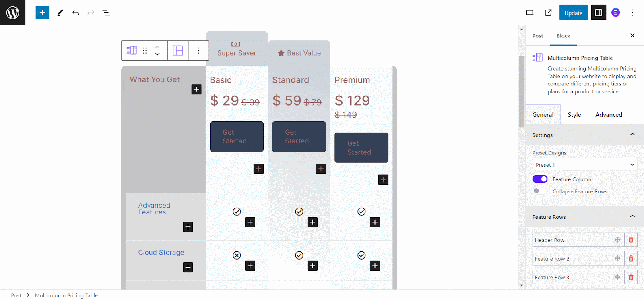This screenshot has width=644, height=299.
Task: Open block toolbar options three dots
Action: coord(198,50)
